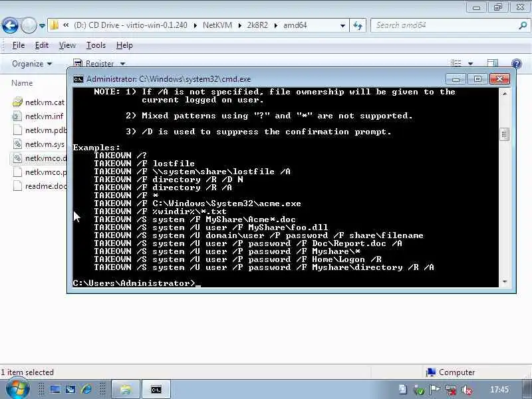Image resolution: width=532 pixels, height=399 pixels.
Task: Click the Explorer help question icon
Action: click(x=517, y=63)
